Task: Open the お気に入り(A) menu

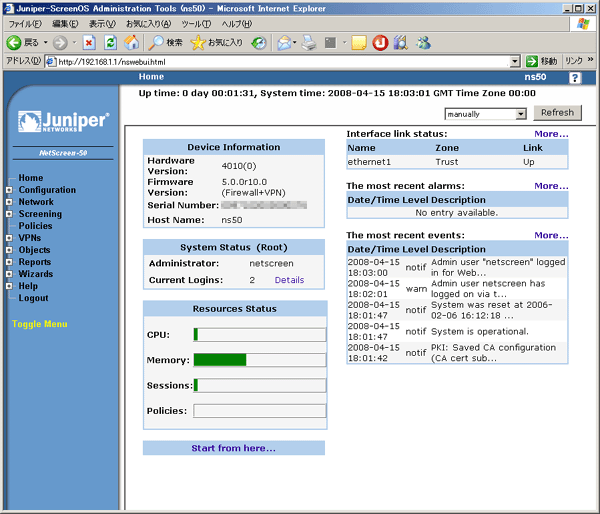Action: coord(148,24)
